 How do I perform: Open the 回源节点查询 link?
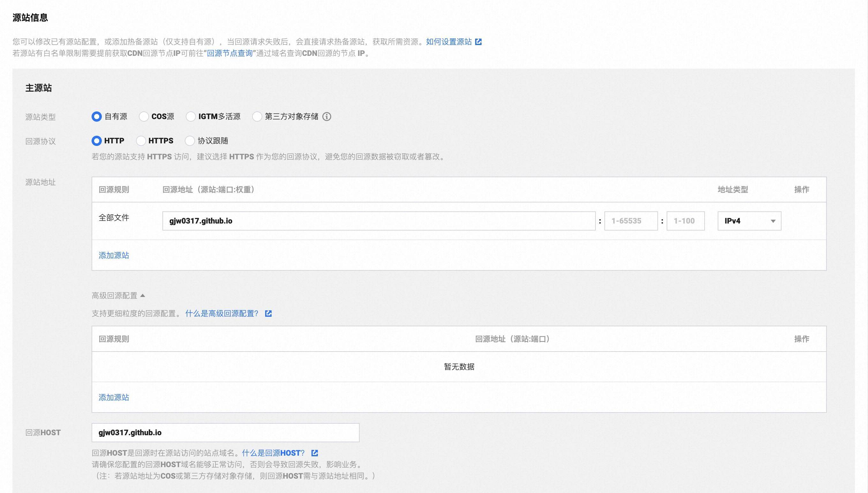pyautogui.click(x=230, y=54)
